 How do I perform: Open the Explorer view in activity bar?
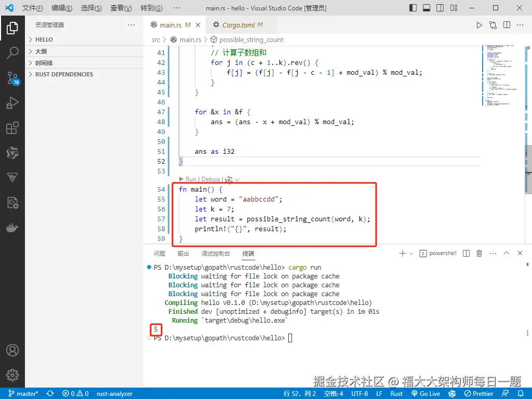[x=12, y=28]
